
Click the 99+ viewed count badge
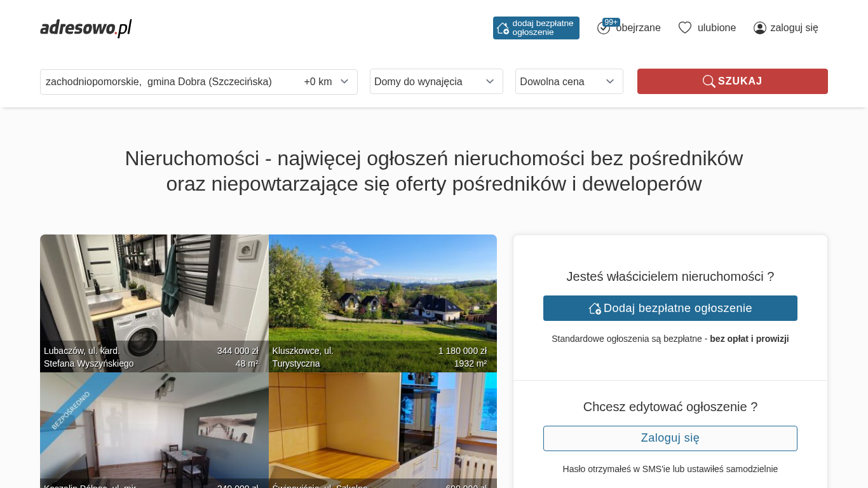pyautogui.click(x=611, y=22)
